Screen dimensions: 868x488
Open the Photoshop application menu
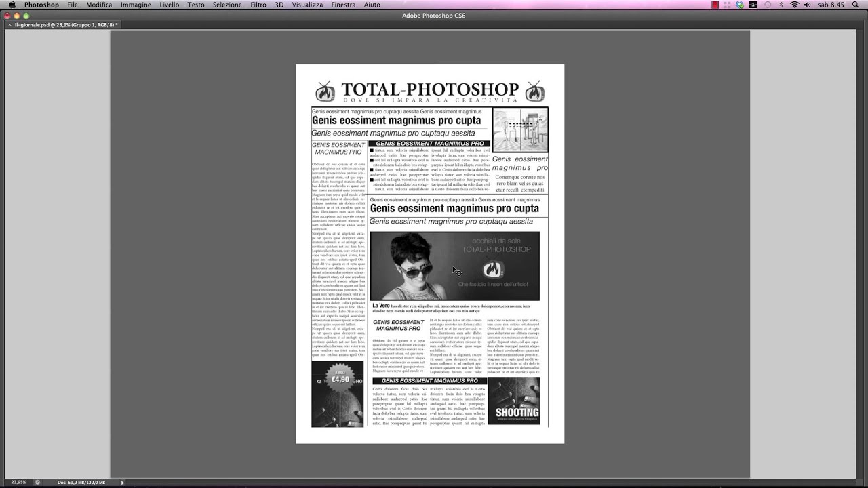[41, 5]
